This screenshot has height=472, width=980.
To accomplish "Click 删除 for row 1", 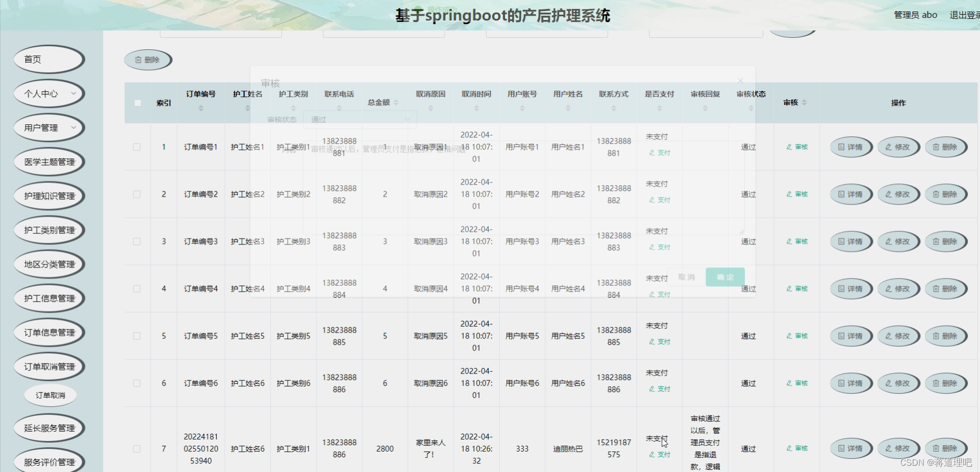I will (x=945, y=147).
